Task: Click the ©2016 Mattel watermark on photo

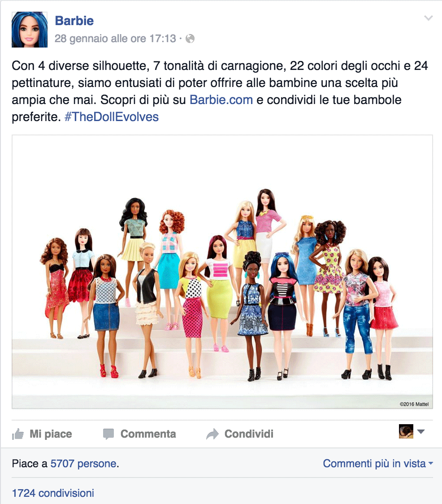Action: point(414,404)
